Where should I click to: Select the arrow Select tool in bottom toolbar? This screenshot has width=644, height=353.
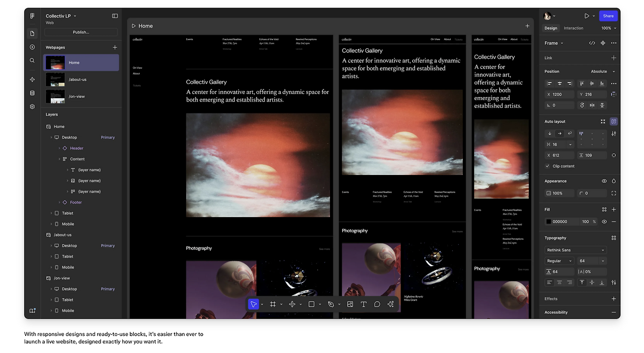[x=254, y=304]
